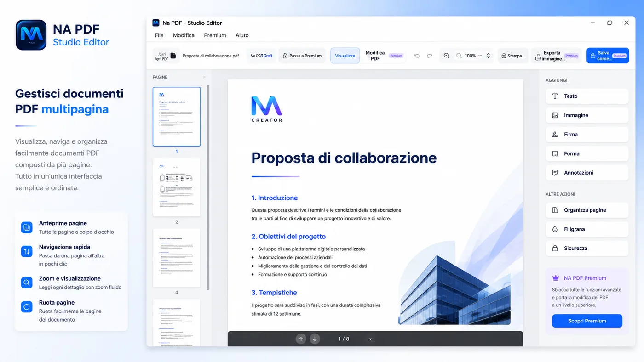Click the 1. Introduzione heading

point(275,198)
